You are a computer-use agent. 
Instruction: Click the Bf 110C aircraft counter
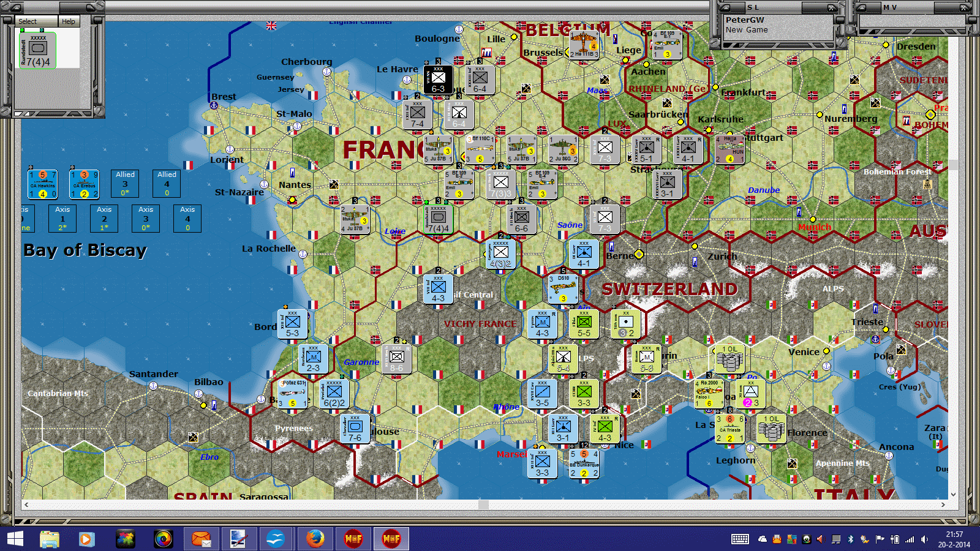click(x=480, y=149)
